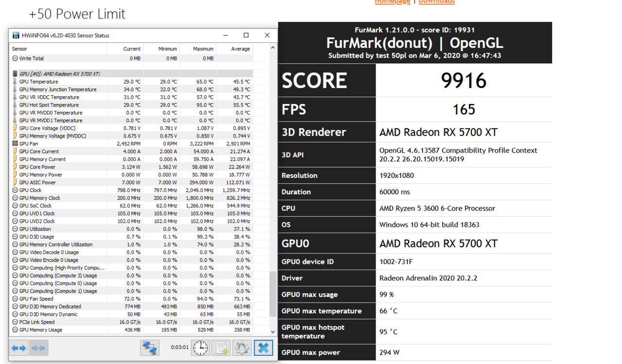Reset sensor values with the clock icon

point(200,348)
